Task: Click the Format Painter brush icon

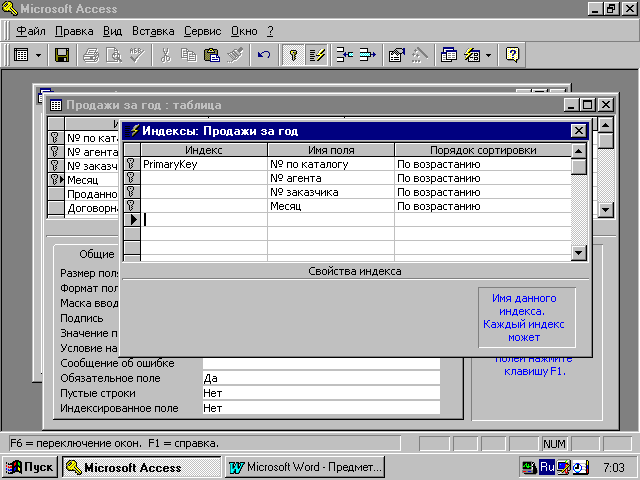Action: click(235, 55)
